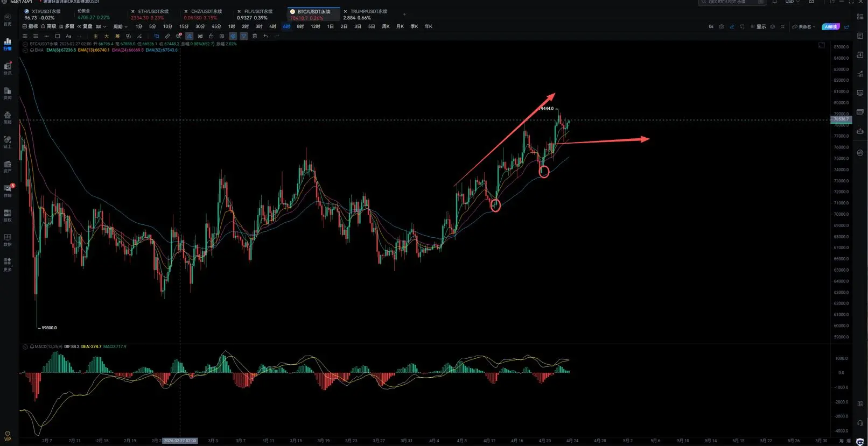Close the ETH/USDT永续 tab

coord(133,11)
